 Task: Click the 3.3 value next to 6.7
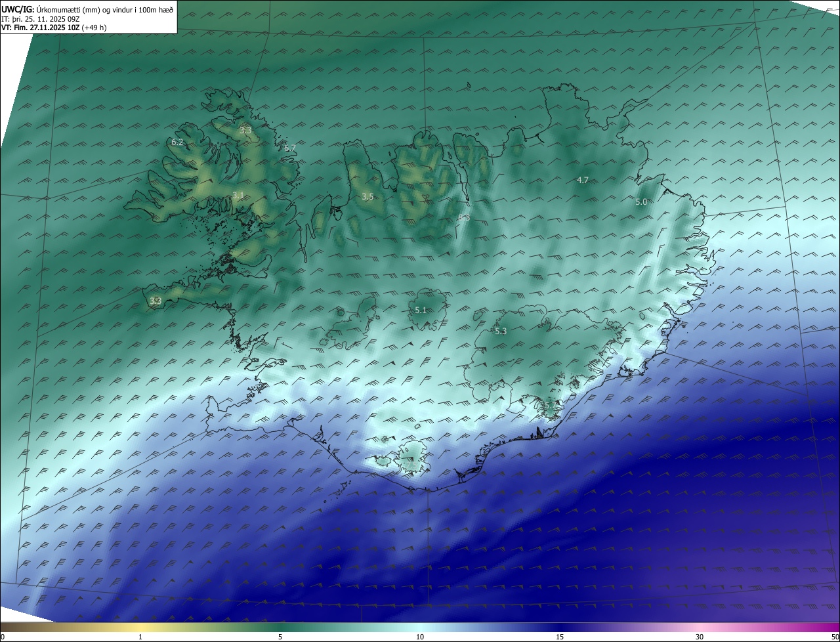[245, 130]
